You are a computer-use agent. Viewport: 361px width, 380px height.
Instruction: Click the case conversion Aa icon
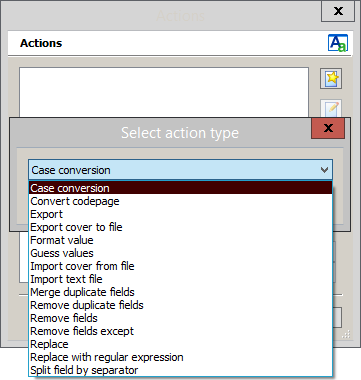pyautogui.click(x=338, y=43)
